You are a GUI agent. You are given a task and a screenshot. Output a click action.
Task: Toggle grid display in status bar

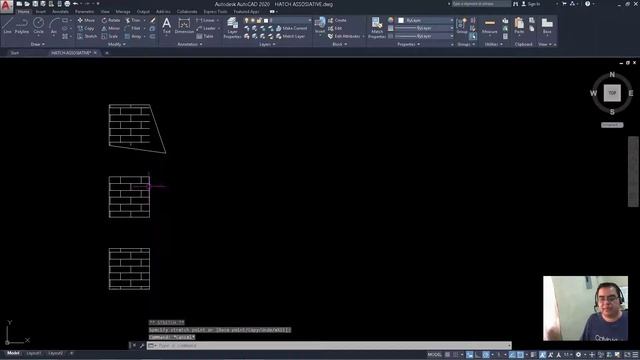pos(447,355)
